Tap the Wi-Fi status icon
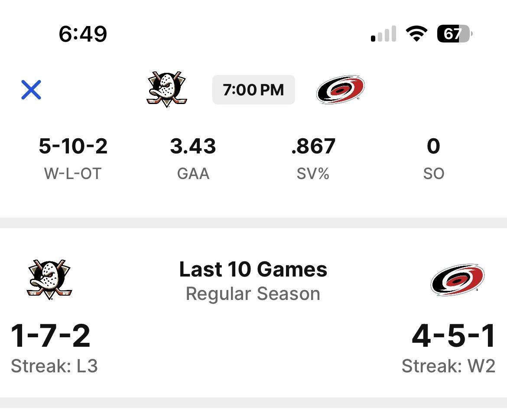The width and height of the screenshot is (507, 420). [x=416, y=34]
